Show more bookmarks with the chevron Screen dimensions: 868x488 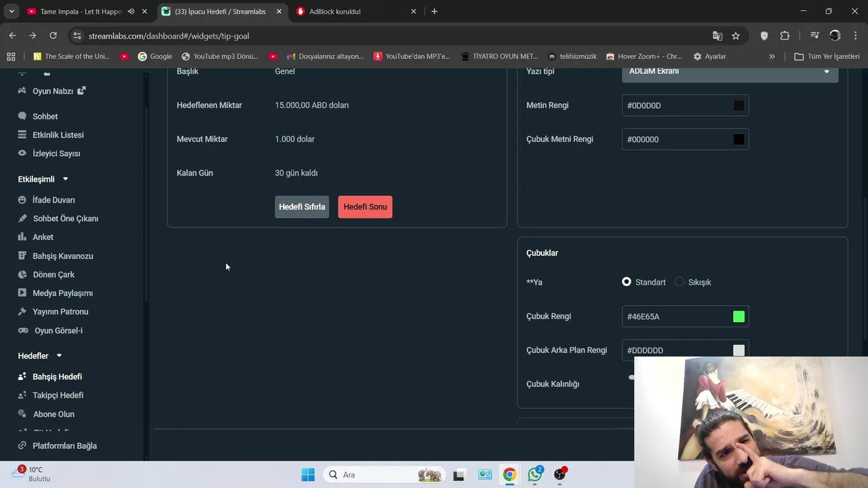click(x=772, y=56)
